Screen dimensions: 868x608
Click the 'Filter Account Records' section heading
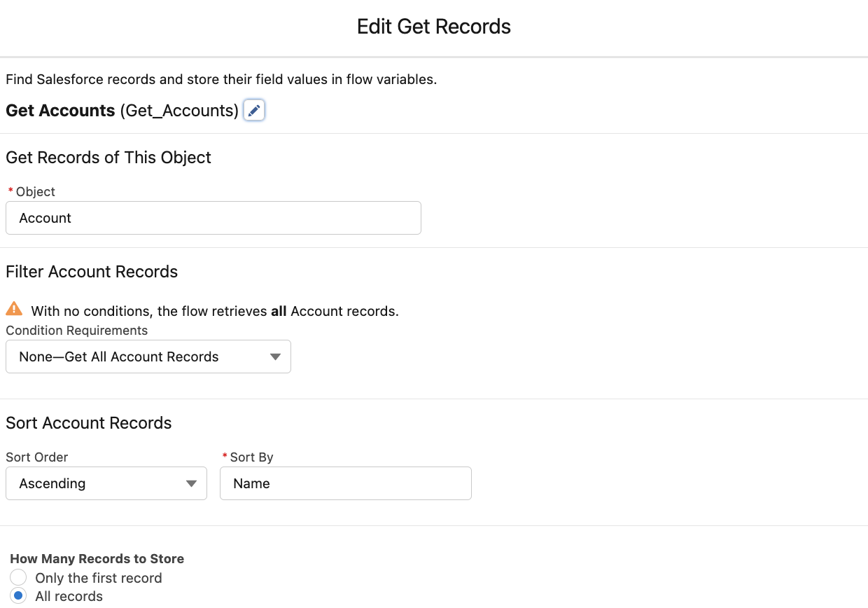(x=92, y=272)
